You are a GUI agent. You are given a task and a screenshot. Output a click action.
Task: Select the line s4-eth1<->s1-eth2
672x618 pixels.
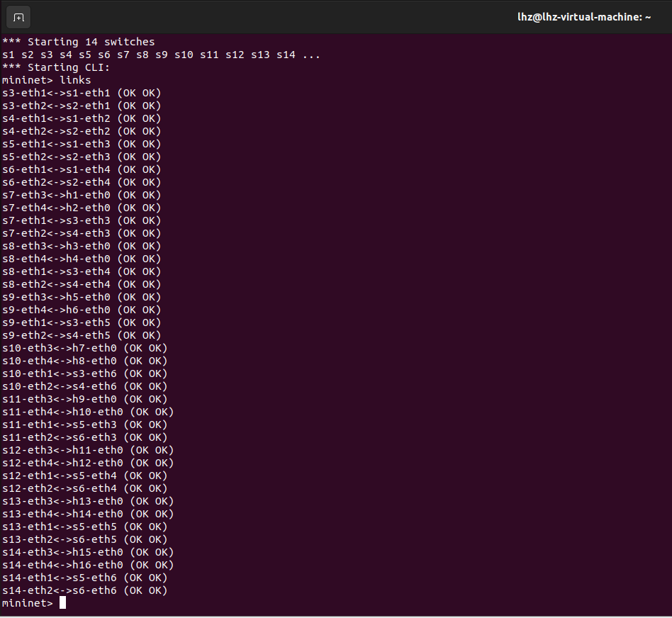[x=82, y=119]
